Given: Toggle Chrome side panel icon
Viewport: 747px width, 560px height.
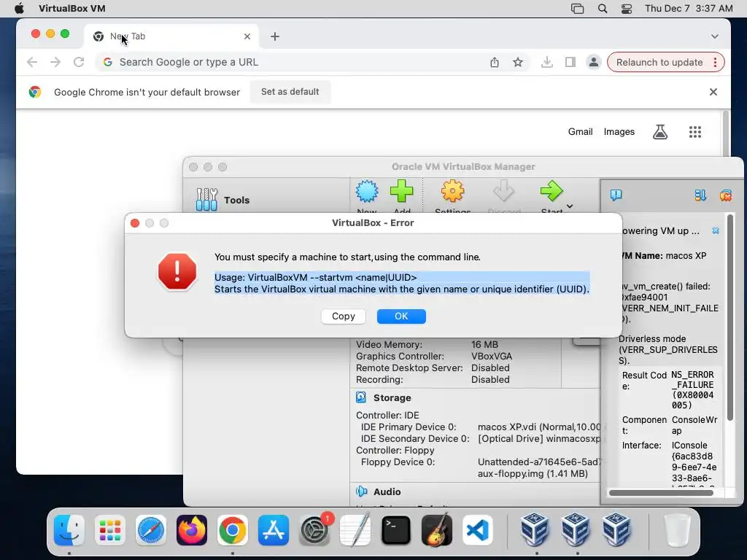Looking at the screenshot, I should pos(570,62).
